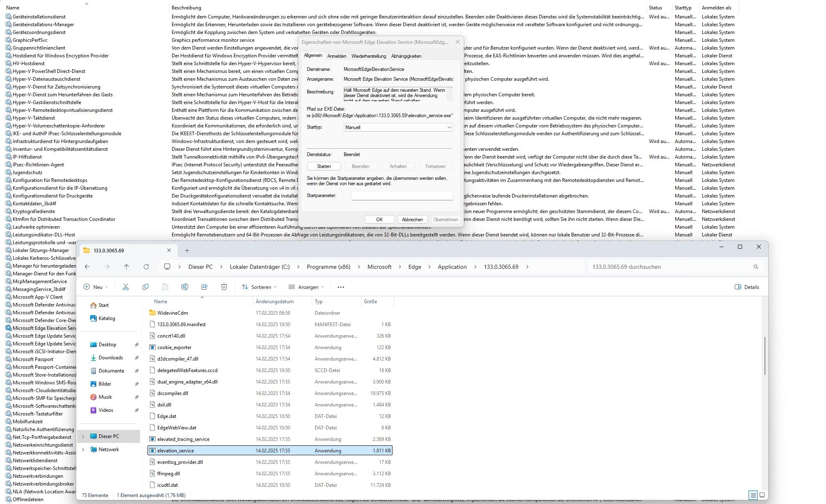Open the Starttyp dropdown set to Manuell

[398, 127]
